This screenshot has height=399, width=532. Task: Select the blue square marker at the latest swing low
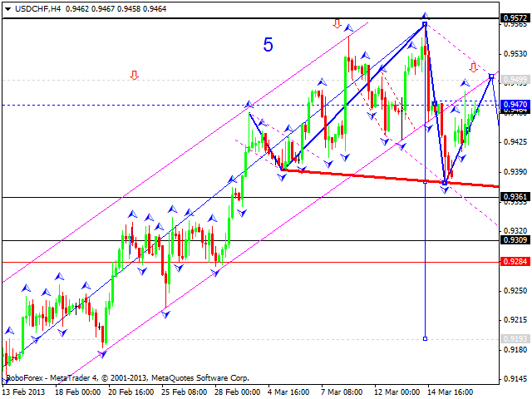[x=446, y=182]
